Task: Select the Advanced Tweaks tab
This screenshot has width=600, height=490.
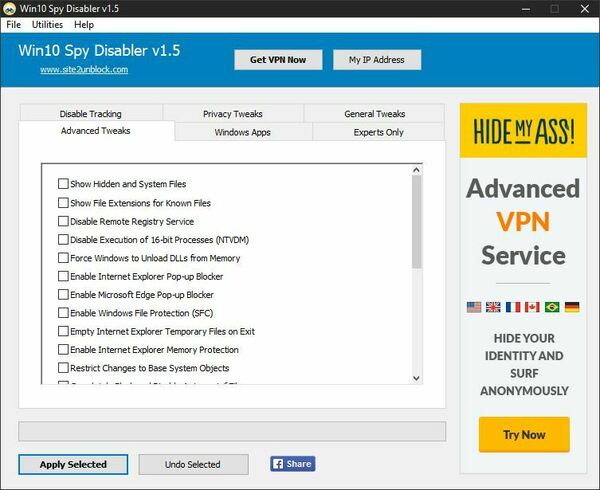Action: click(x=96, y=131)
